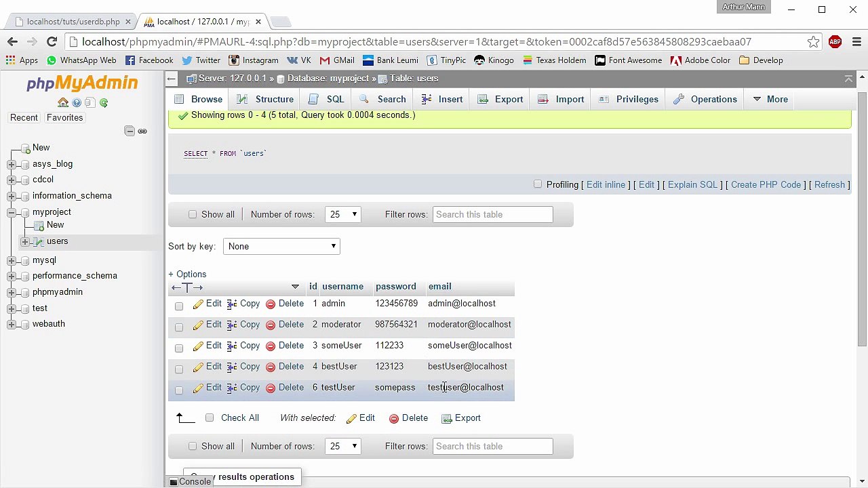This screenshot has height=488, width=868.
Task: Enable the bottom Show all checkbox
Action: pyautogui.click(x=193, y=446)
